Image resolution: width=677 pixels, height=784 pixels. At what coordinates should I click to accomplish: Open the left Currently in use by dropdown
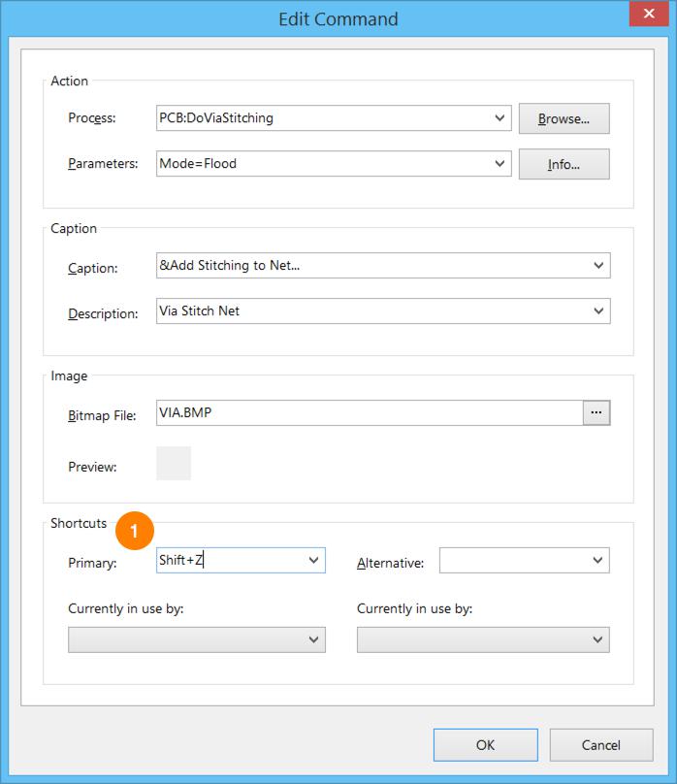[x=313, y=639]
